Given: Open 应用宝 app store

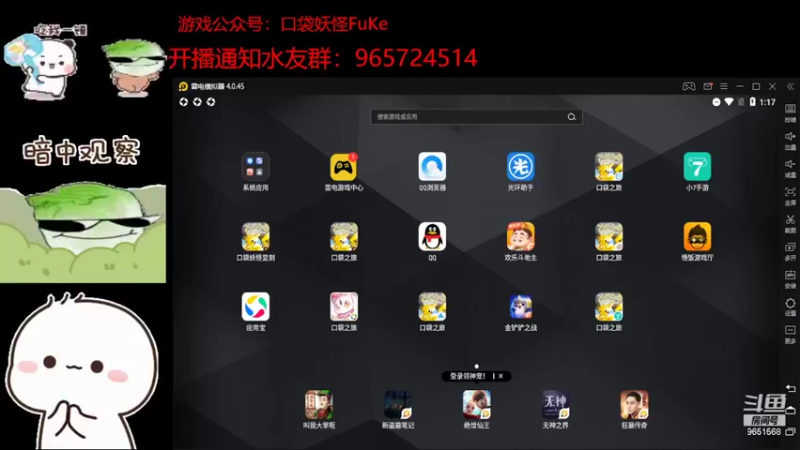Looking at the screenshot, I should pyautogui.click(x=256, y=307).
